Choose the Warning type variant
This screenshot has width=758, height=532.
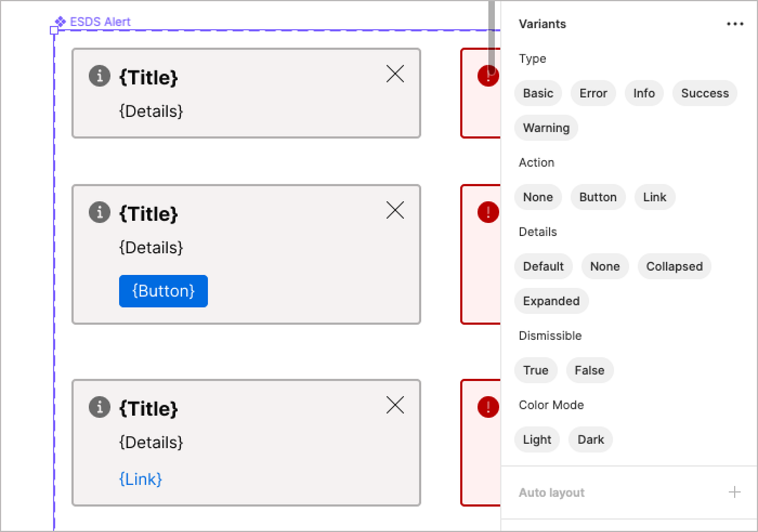546,128
